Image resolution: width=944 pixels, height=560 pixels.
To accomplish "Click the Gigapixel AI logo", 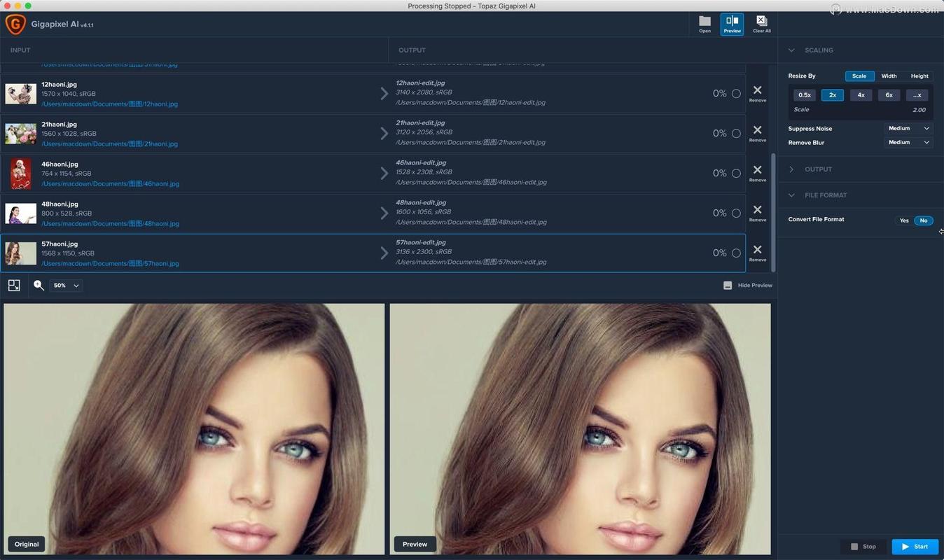I will click(x=15, y=24).
